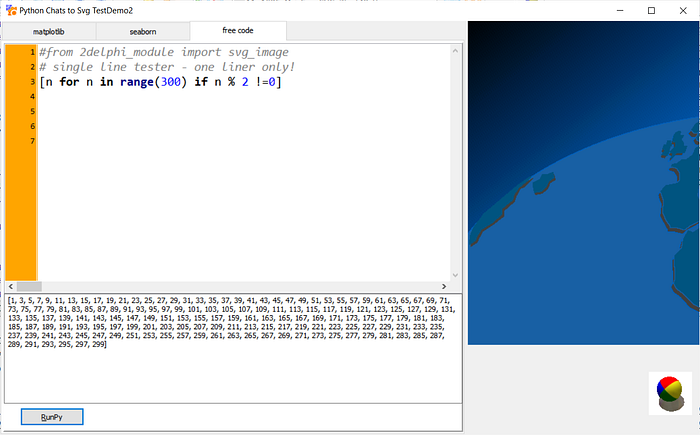Click the vertical scrollbar down arrow
This screenshot has height=435, width=700.
pos(455,275)
